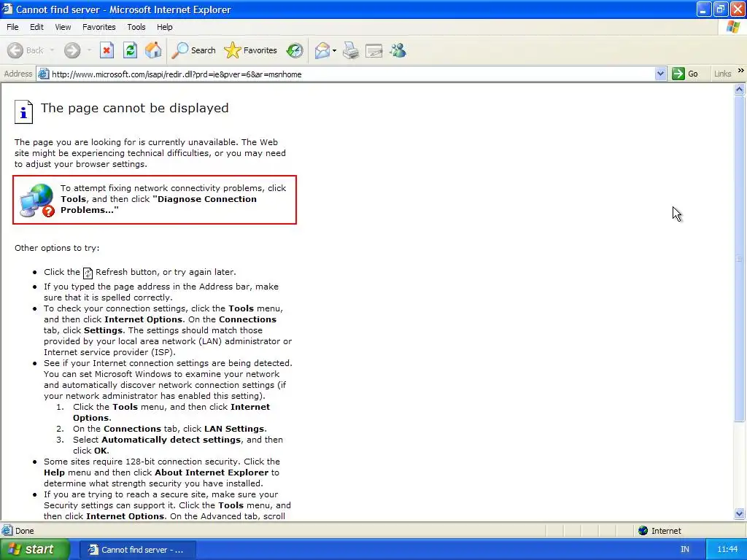Open the Back button history dropdown arrow
This screenshot has height=560, width=747.
[x=52, y=50]
